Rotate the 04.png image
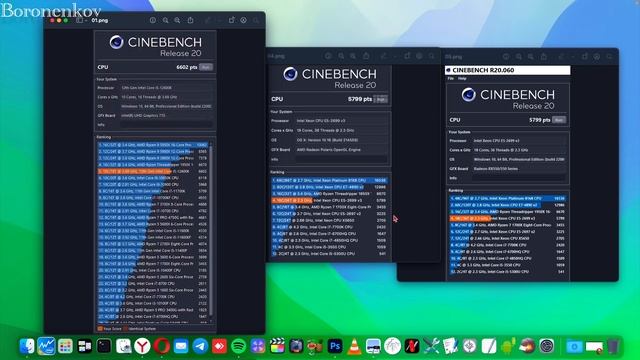Screen dimensions: 640x360 tap(407, 56)
